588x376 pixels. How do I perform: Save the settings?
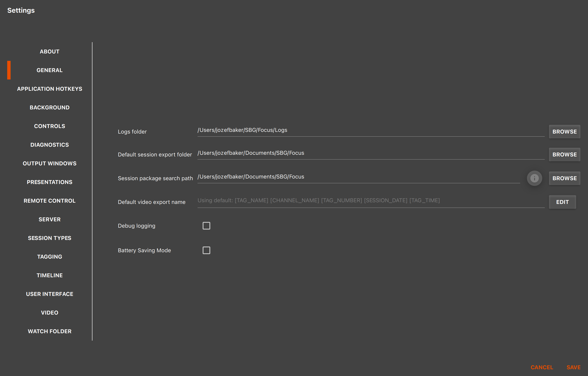click(573, 368)
